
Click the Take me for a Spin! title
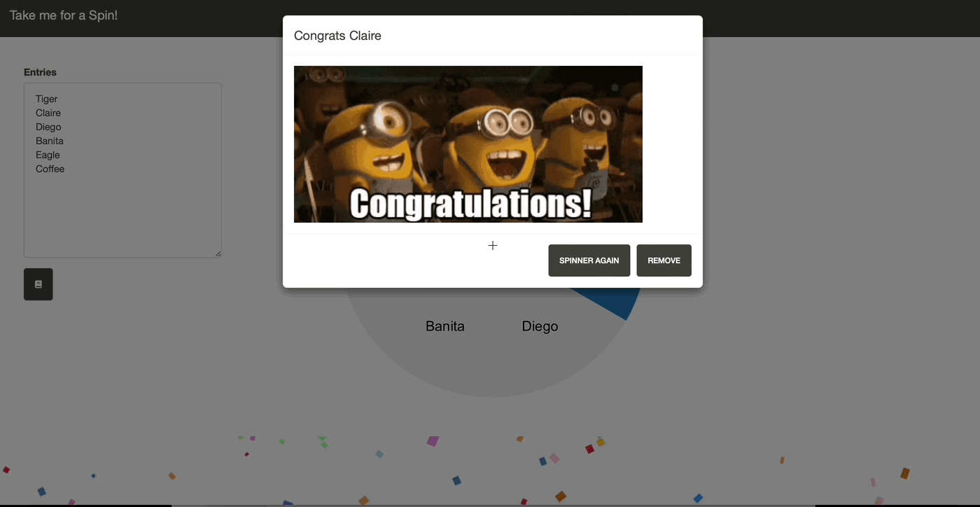pos(64,15)
